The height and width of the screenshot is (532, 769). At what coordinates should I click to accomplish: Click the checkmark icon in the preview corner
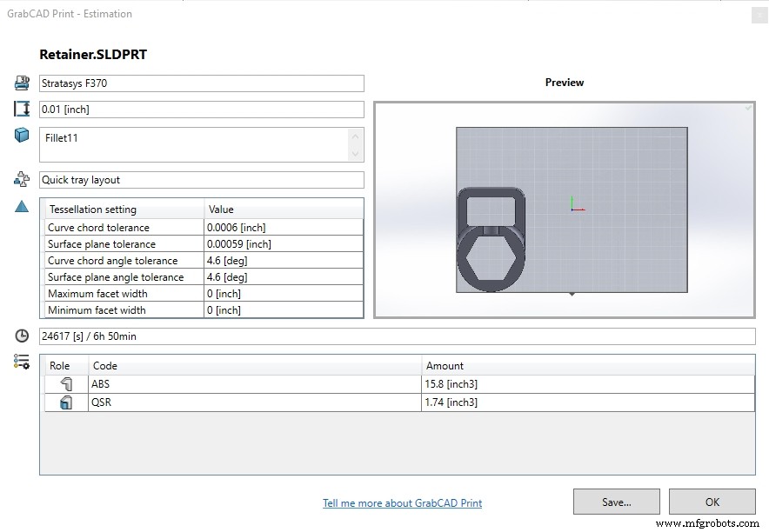746,108
